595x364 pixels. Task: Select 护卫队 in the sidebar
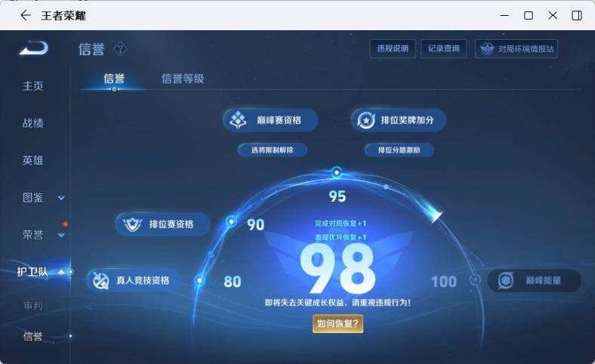coord(32,272)
